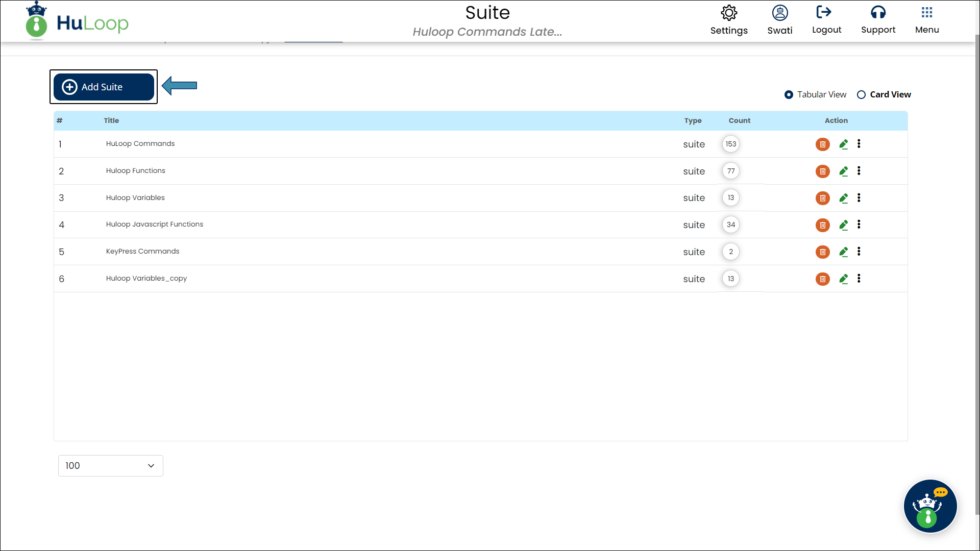Delete the Huloop Variables suite
Viewport: 980px width, 551px height.
click(x=822, y=198)
